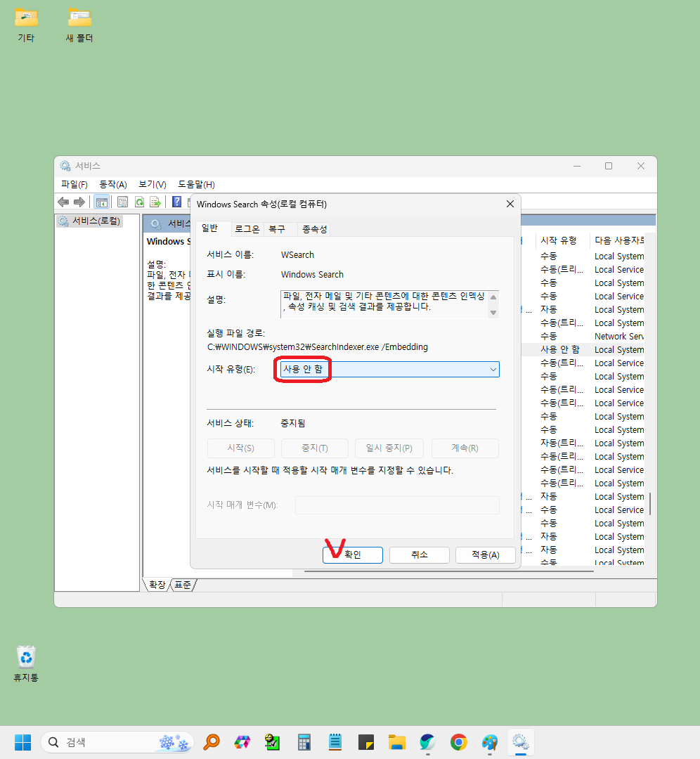This screenshot has width=700, height=759.
Task: Click the 중지됨 service status text
Action: point(293,424)
